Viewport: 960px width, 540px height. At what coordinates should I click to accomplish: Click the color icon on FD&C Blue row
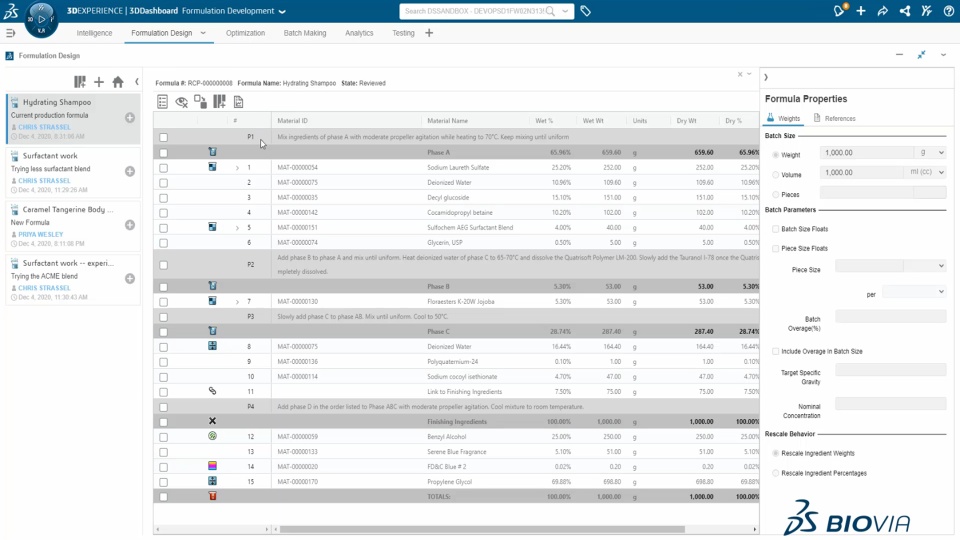click(212, 466)
